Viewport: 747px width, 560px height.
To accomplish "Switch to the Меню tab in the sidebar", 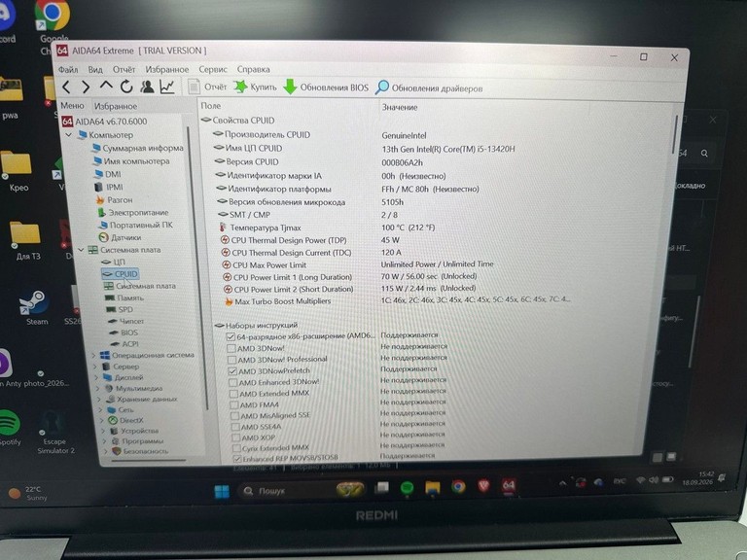I will [x=72, y=106].
